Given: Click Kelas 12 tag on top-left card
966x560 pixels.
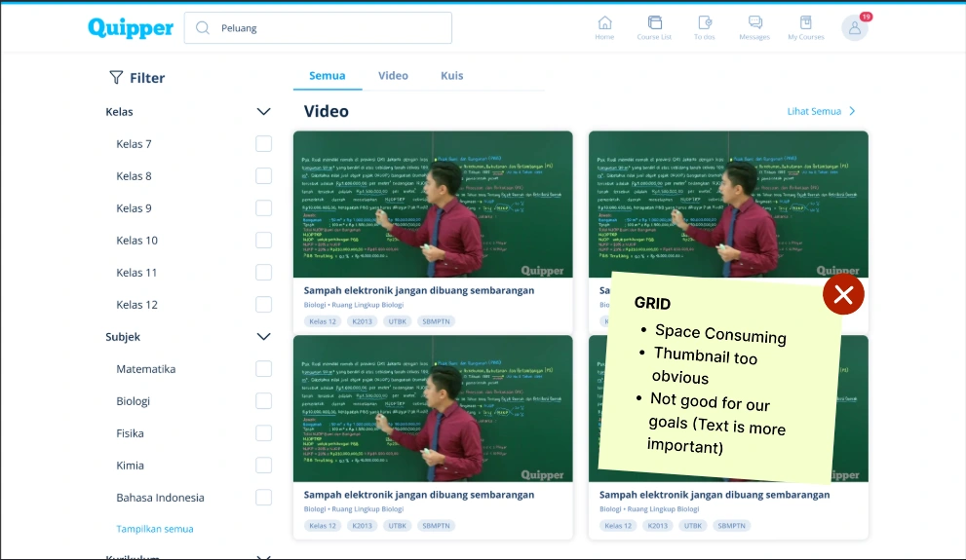Looking at the screenshot, I should coord(323,321).
